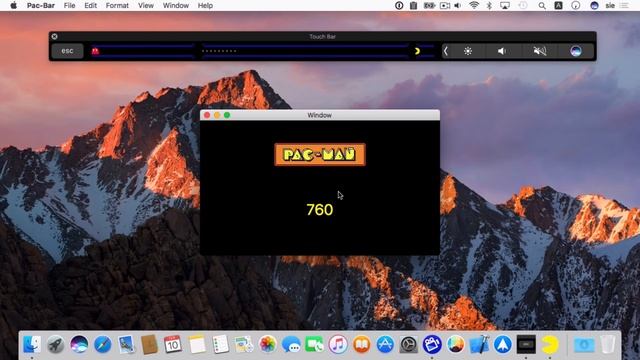Screen dimensions: 640x360
Task: Open FaceTime from the Dock
Action: coord(314,344)
